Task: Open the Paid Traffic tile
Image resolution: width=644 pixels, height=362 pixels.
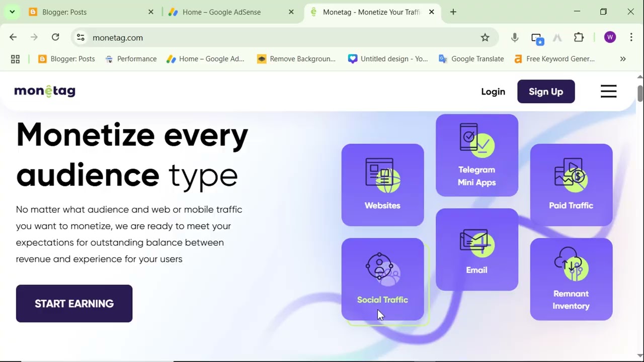Action: (x=571, y=185)
